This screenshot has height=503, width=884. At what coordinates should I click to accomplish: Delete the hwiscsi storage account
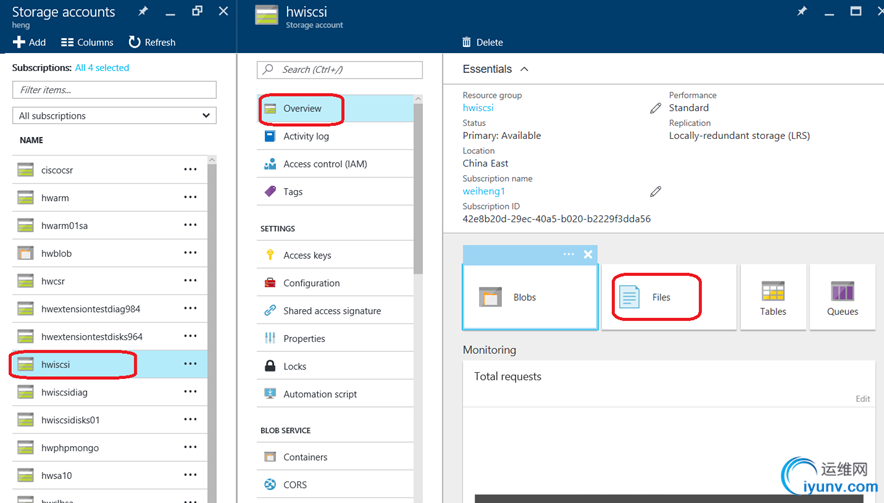483,42
